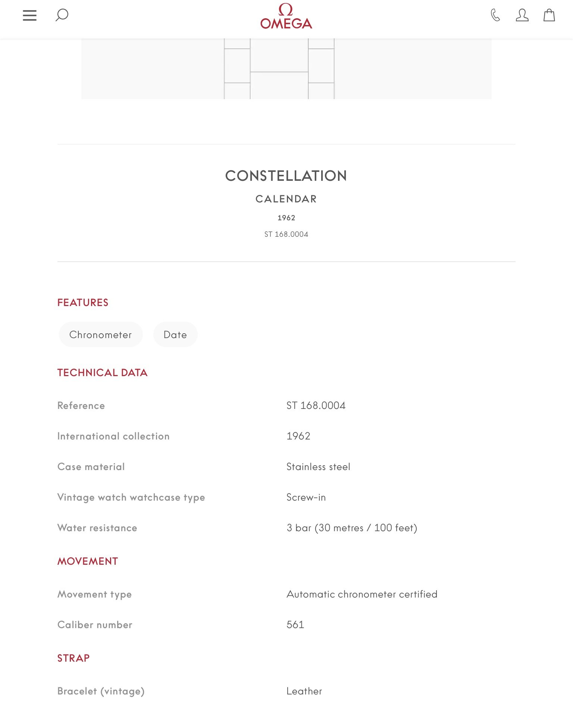Select the Date feature tag
This screenshot has width=573, height=728.
pos(175,334)
